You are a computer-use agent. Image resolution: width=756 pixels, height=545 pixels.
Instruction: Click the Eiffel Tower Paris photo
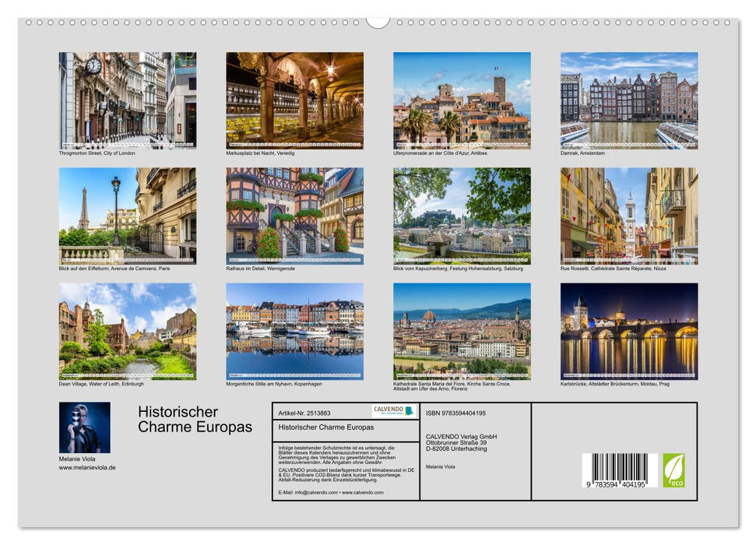point(127,216)
